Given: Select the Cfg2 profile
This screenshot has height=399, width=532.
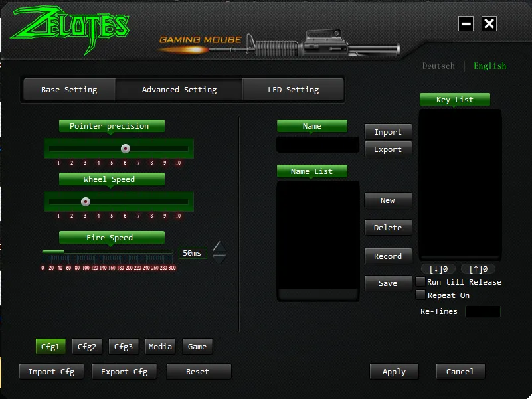Looking at the screenshot, I should pyautogui.click(x=87, y=347).
